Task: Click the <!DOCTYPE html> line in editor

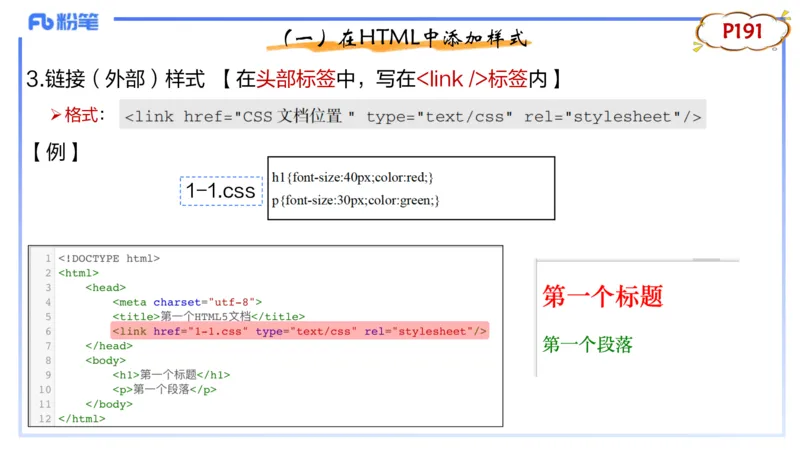Action: 109,258
